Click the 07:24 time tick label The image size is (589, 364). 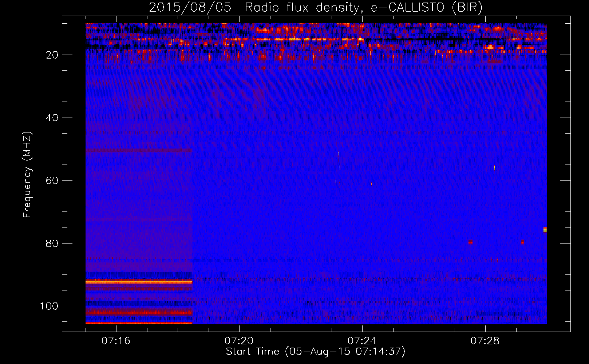tap(362, 341)
